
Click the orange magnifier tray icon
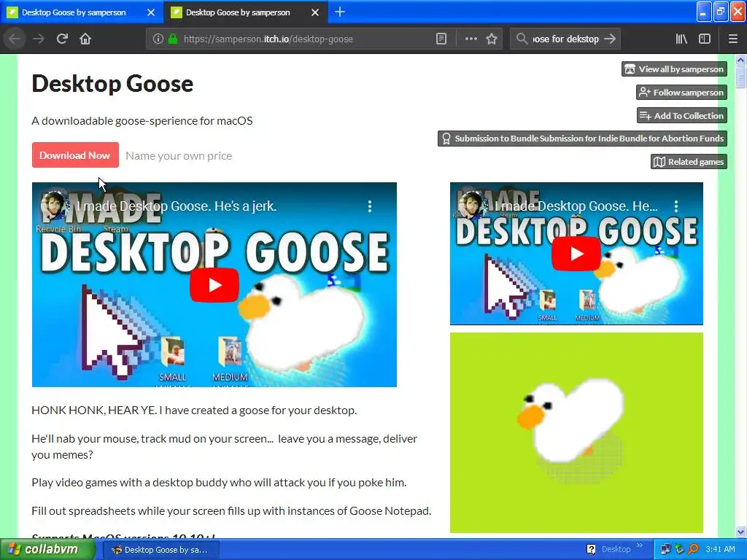[693, 550]
